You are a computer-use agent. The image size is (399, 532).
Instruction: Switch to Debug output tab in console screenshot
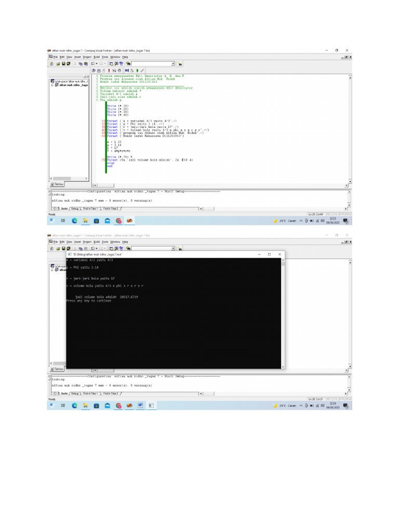click(x=75, y=394)
